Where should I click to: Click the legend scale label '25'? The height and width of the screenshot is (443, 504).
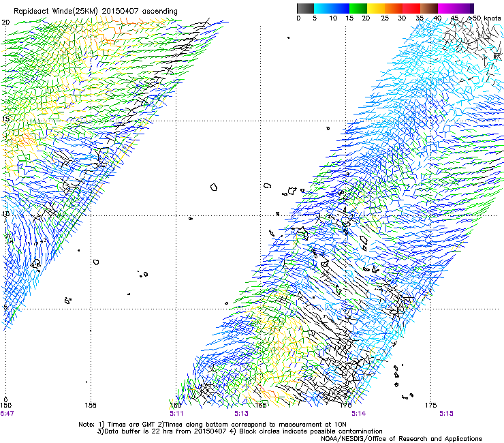(x=385, y=18)
